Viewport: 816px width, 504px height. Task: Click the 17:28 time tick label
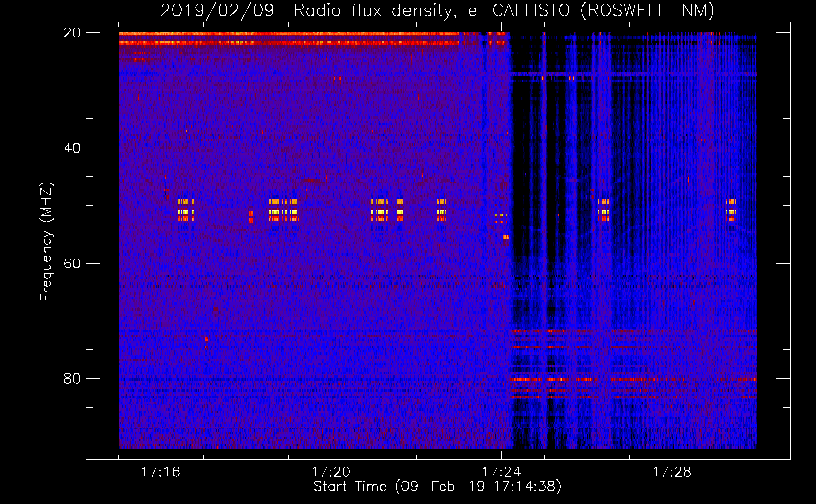(672, 472)
